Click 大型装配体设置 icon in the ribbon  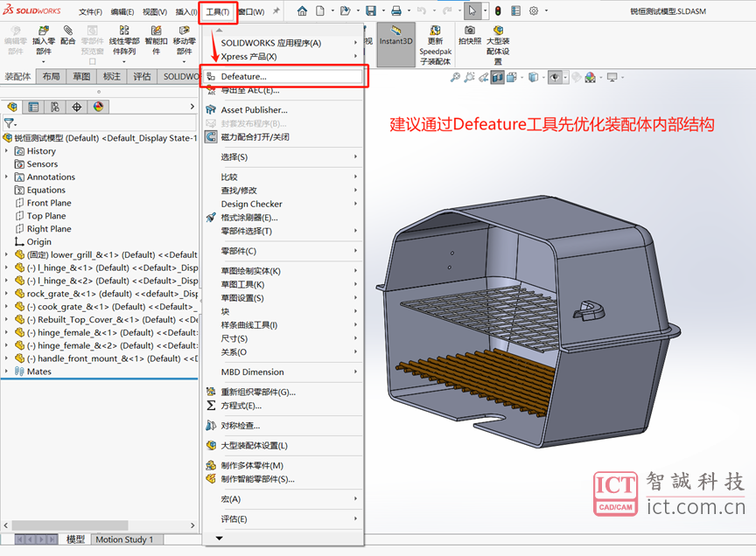tap(498, 45)
